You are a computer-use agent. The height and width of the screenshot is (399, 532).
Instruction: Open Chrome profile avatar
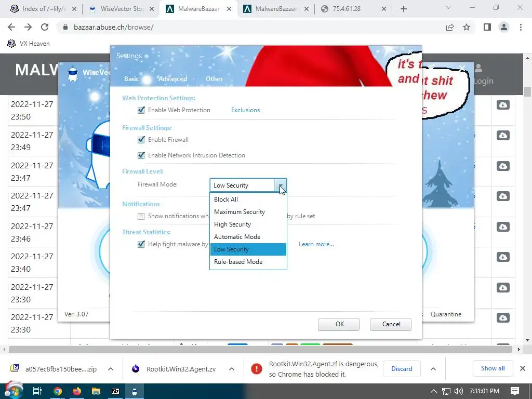coord(504,27)
